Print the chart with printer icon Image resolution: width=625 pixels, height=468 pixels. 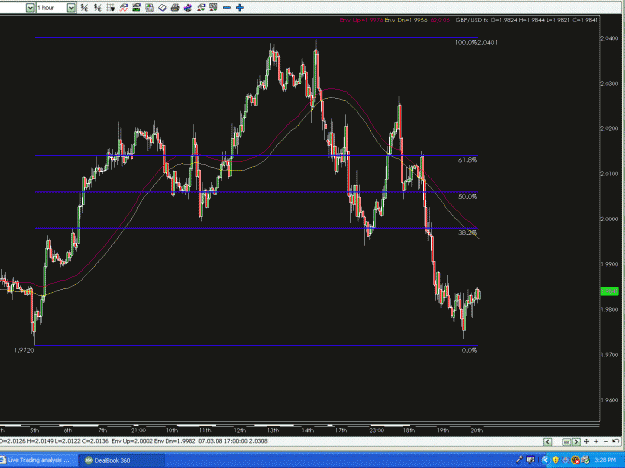(x=175, y=8)
